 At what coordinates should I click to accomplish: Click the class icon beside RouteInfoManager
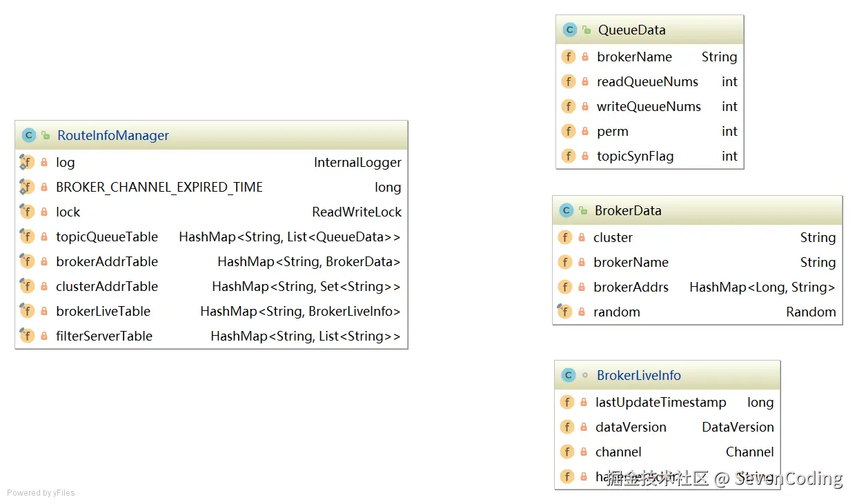tap(28, 135)
